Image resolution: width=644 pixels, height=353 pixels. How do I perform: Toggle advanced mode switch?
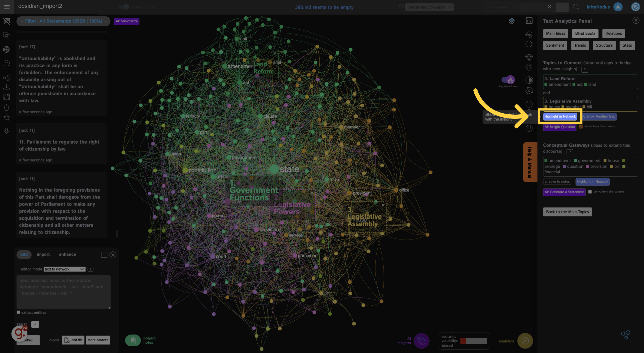tap(124, 7)
